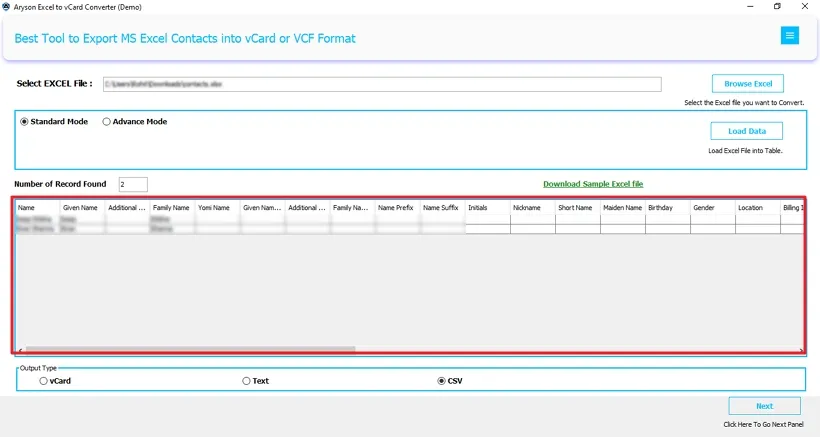Screen dimensions: 820x437
Task: Choose Text output type
Action: 246,381
